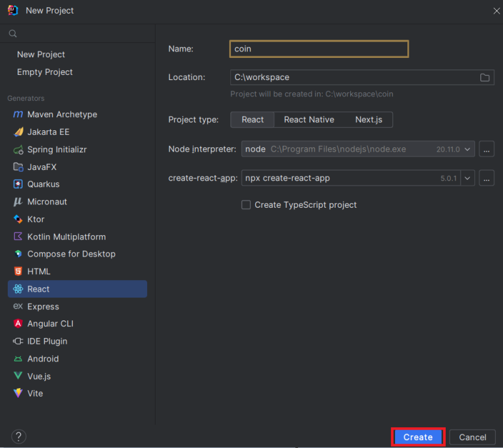Screen dimensions: 503x448
Task: Click the Cancel button
Action: (x=472, y=437)
